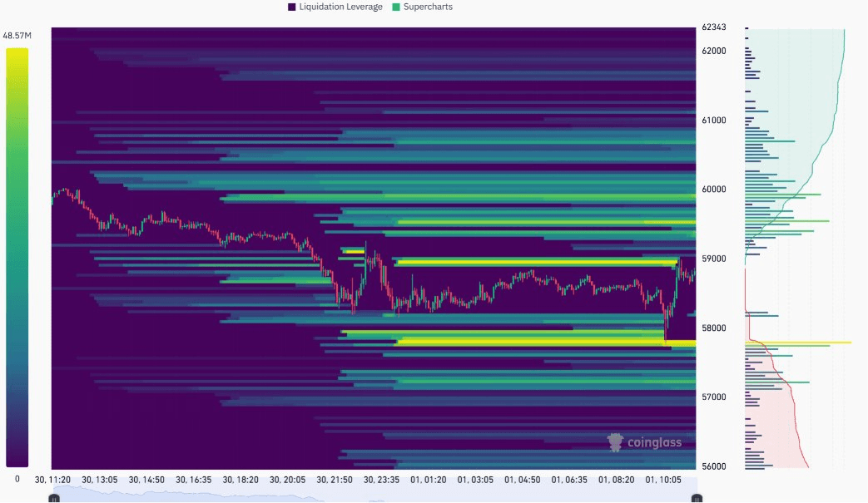This screenshot has height=503, width=868.
Task: Click the 01, 01:20 time axis label
Action: [x=429, y=480]
